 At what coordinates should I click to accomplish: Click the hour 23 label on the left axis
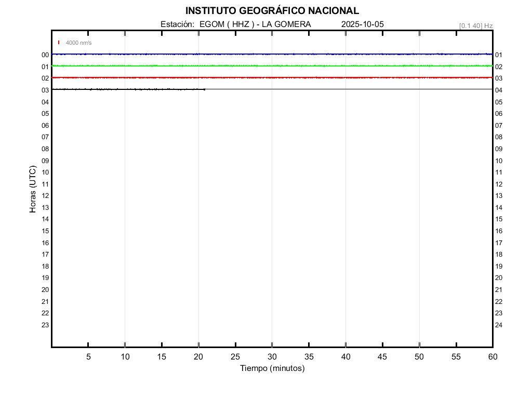tap(45, 325)
